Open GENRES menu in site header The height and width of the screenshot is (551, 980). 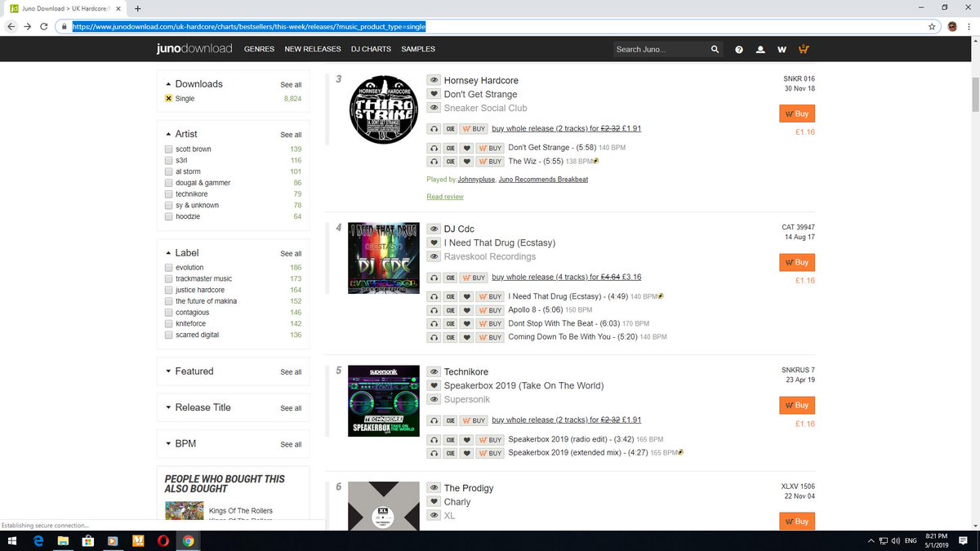point(259,49)
